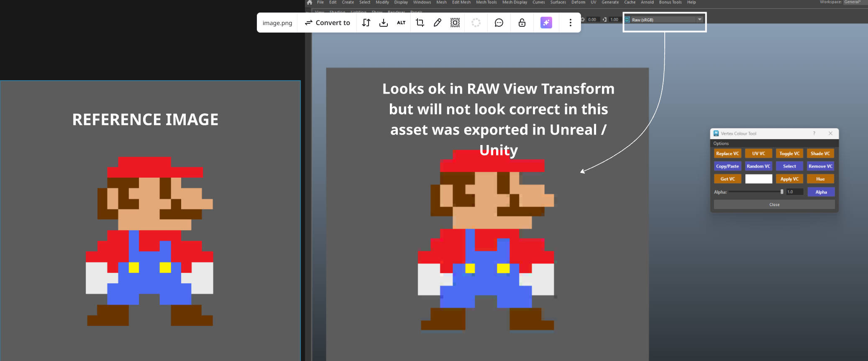Image resolution: width=868 pixels, height=361 pixels.
Task: Click the Close button in Vertex Colour Tool
Action: pyautogui.click(x=774, y=204)
